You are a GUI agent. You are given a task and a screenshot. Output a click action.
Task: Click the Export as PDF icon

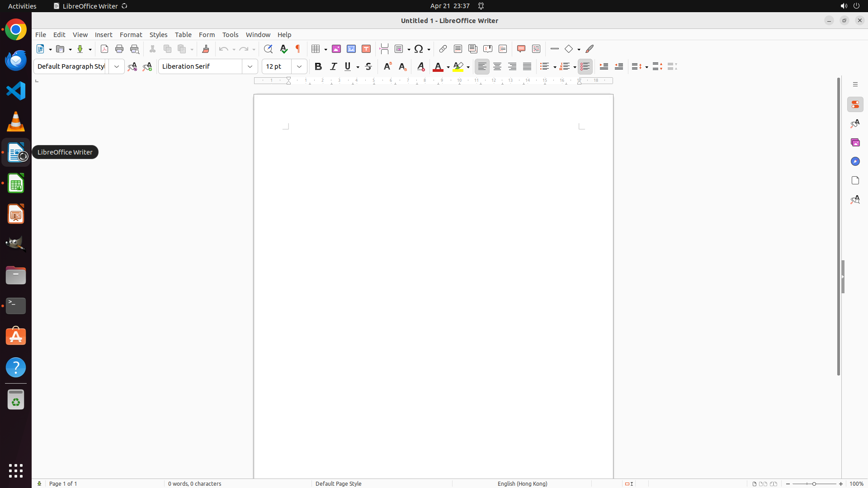click(104, 49)
